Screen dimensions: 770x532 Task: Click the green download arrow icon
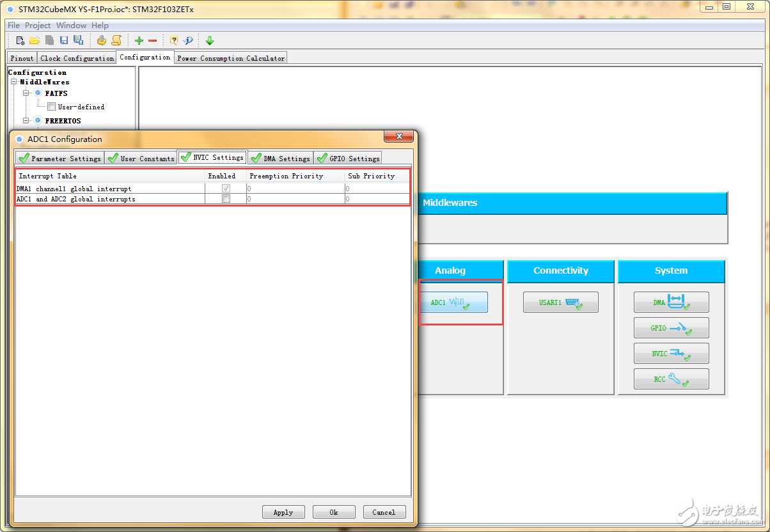(210, 40)
